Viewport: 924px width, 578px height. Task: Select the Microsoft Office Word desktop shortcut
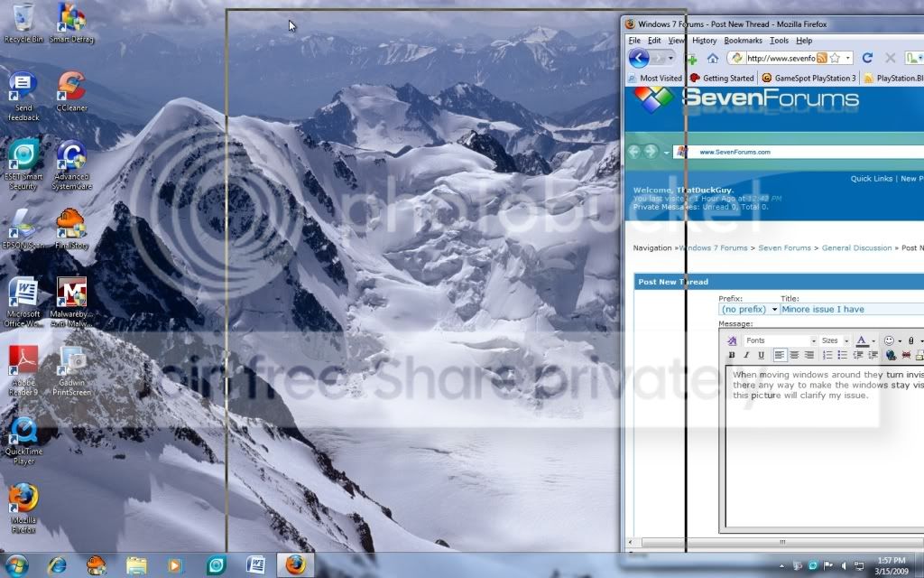click(x=23, y=302)
